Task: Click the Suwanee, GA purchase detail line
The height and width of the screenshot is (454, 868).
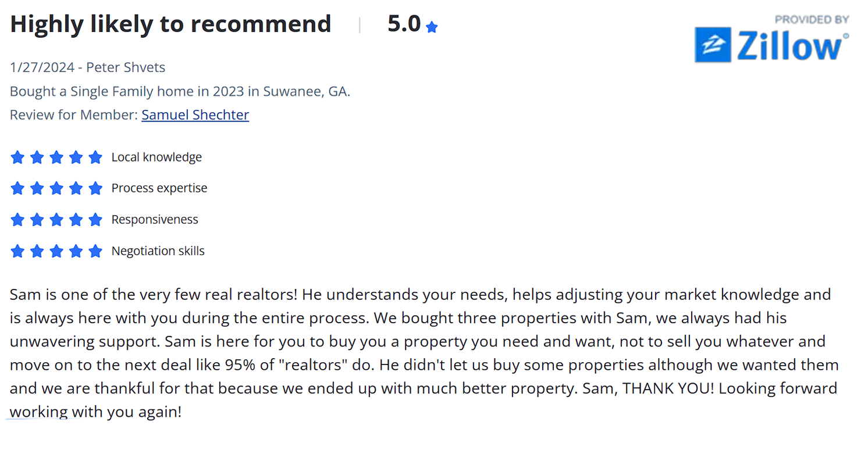Action: click(180, 92)
